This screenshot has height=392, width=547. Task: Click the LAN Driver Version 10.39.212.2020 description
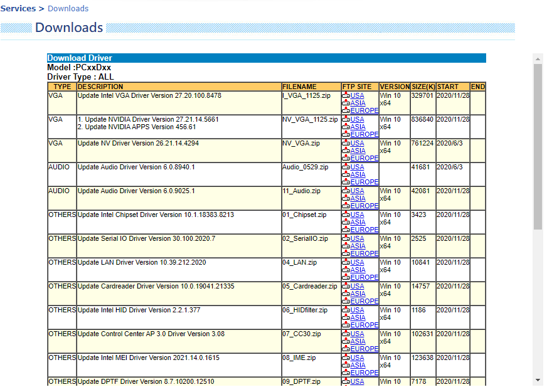142,262
